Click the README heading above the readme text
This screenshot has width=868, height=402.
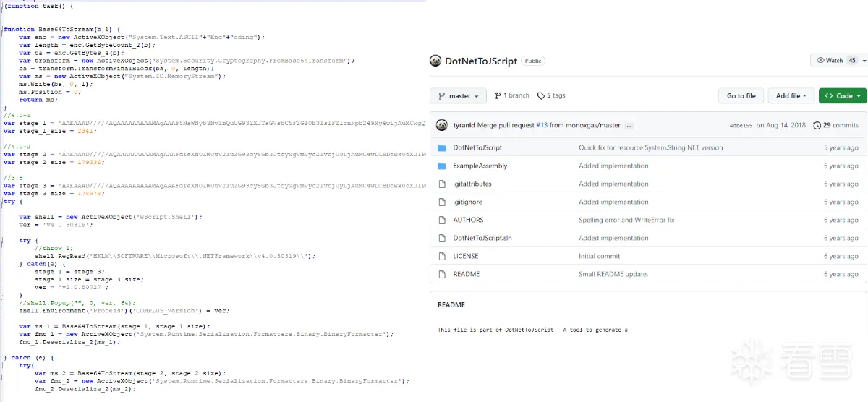click(x=451, y=305)
